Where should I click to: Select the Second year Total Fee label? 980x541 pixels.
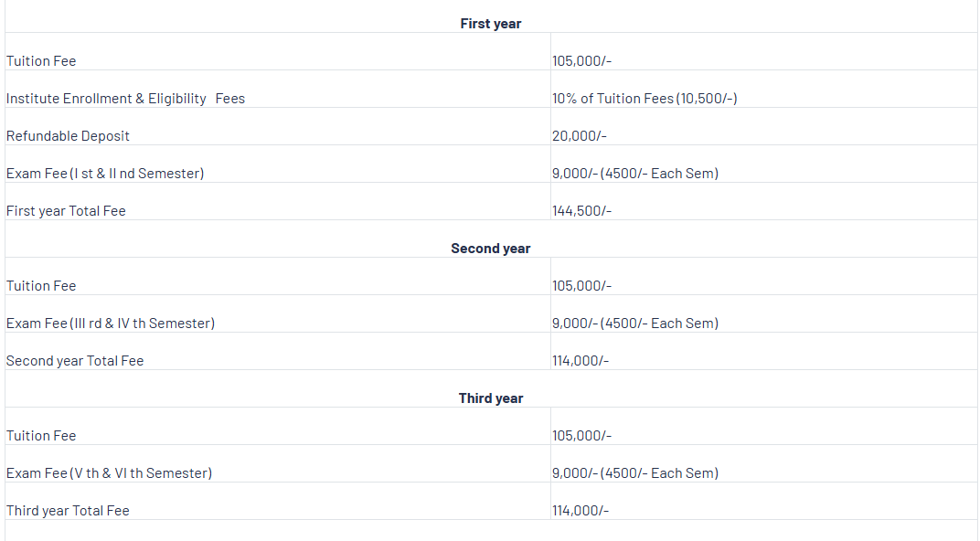[75, 361]
